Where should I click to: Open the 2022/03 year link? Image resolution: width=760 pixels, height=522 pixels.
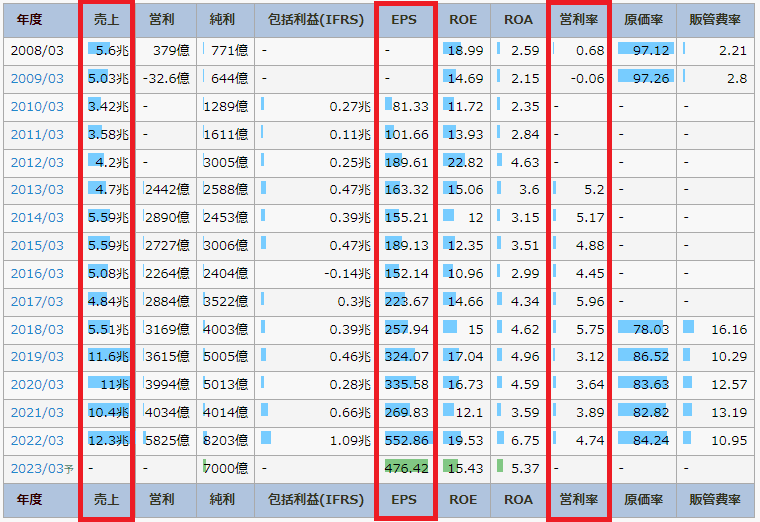coord(36,440)
